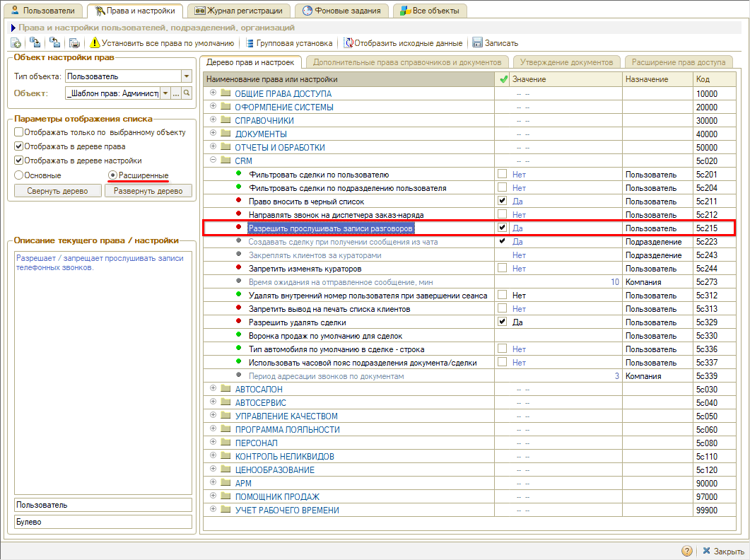Click the magnifier icon beside Объект field
Viewport: 750px width, 560px height.
click(187, 93)
